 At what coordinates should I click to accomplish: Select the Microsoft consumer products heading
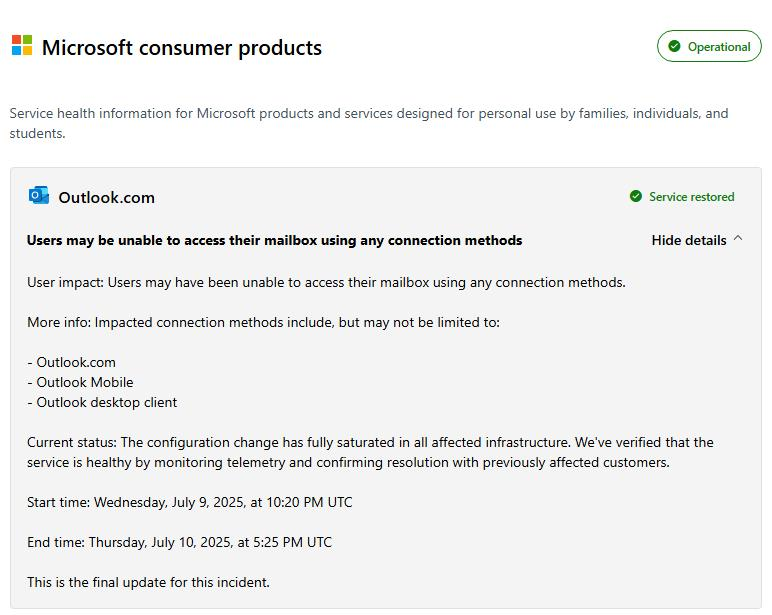(x=181, y=47)
